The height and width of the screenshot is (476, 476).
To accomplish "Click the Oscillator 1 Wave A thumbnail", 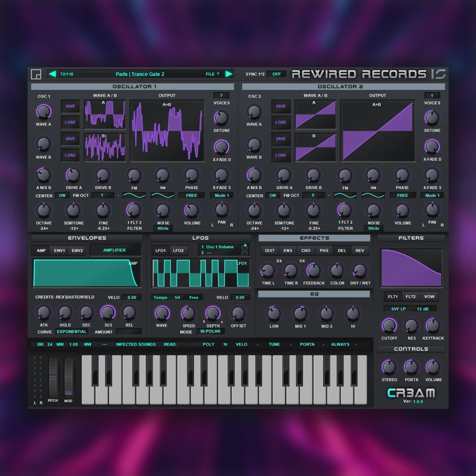I will click(105, 114).
